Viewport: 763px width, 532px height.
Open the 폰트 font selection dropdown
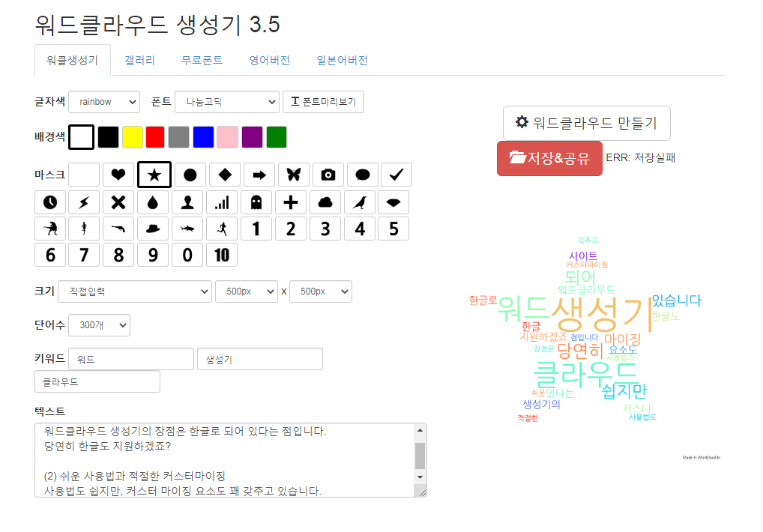[x=226, y=102]
